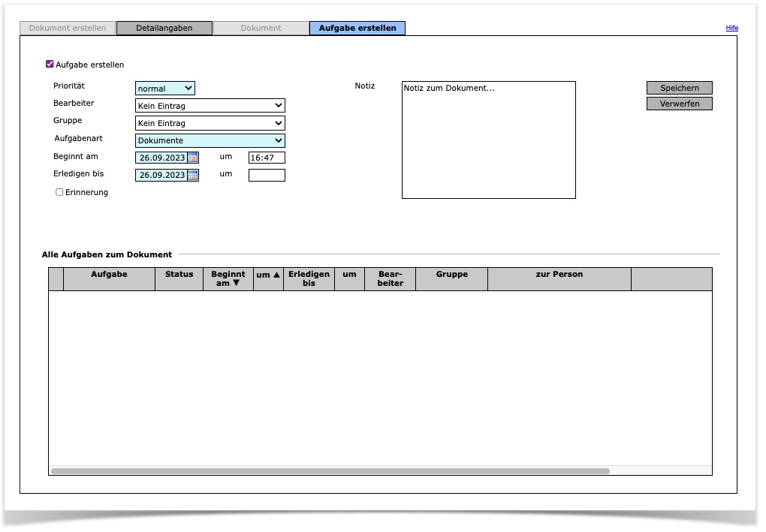
Task: Click the Beginnt am time field showing 16:47
Action: coord(267,158)
